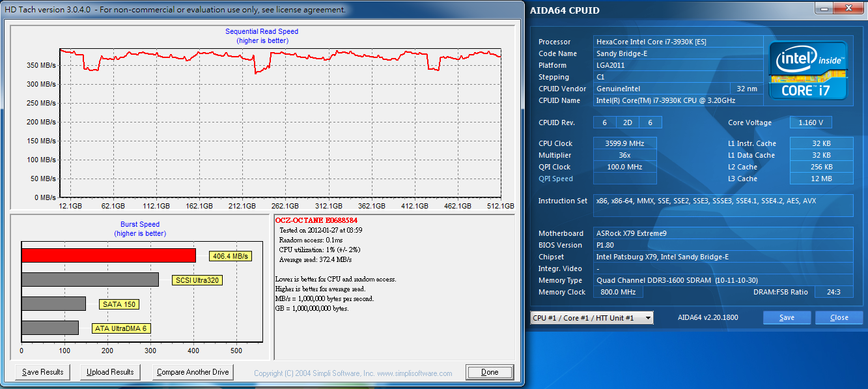
Task: Click the OCZ-OCTANE E0688584 drive name
Action: click(x=316, y=221)
